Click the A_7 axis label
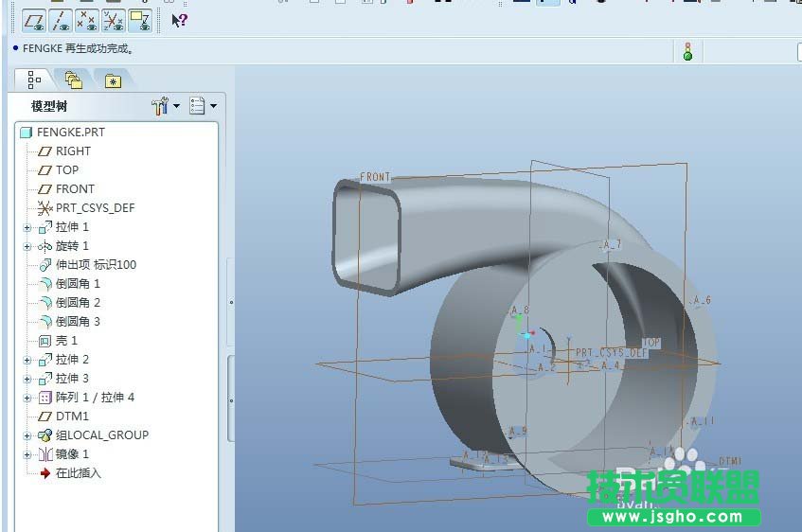802x532 pixels. (612, 244)
